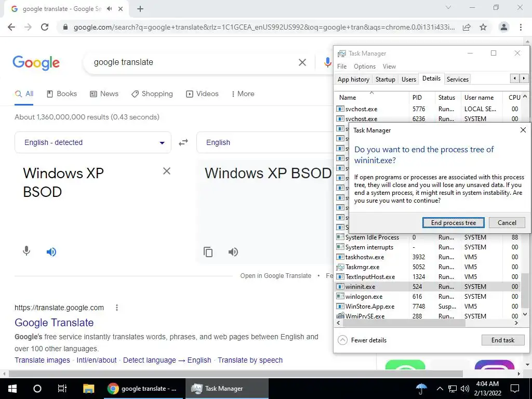
Task: Show Videos search results
Action: (202, 94)
